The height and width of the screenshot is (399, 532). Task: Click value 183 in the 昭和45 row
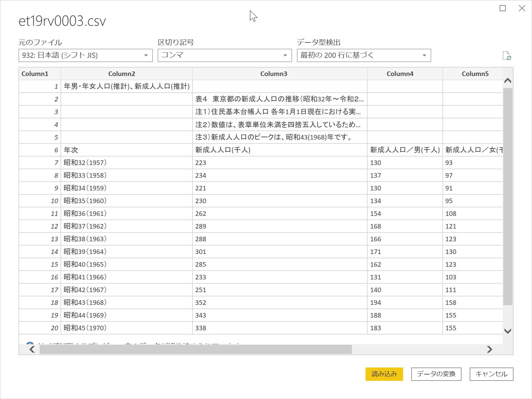point(405,328)
